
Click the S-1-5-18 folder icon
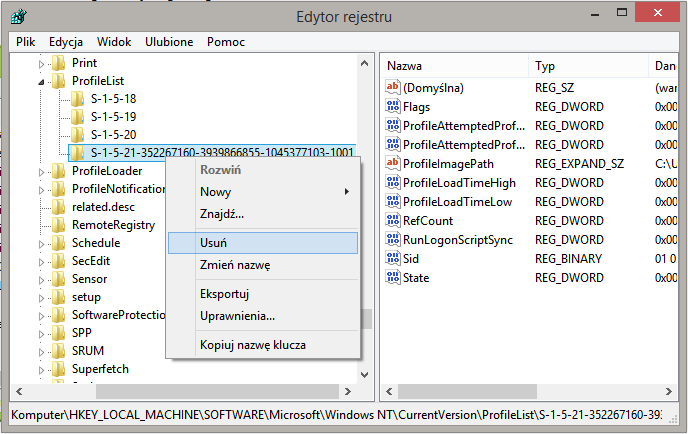[x=77, y=99]
